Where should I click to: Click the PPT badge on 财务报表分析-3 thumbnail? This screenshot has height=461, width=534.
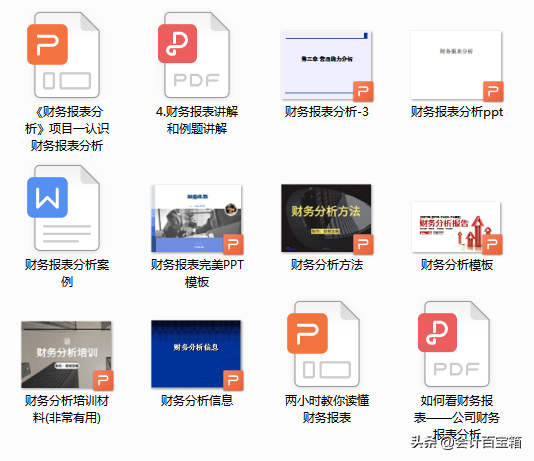tap(363, 91)
